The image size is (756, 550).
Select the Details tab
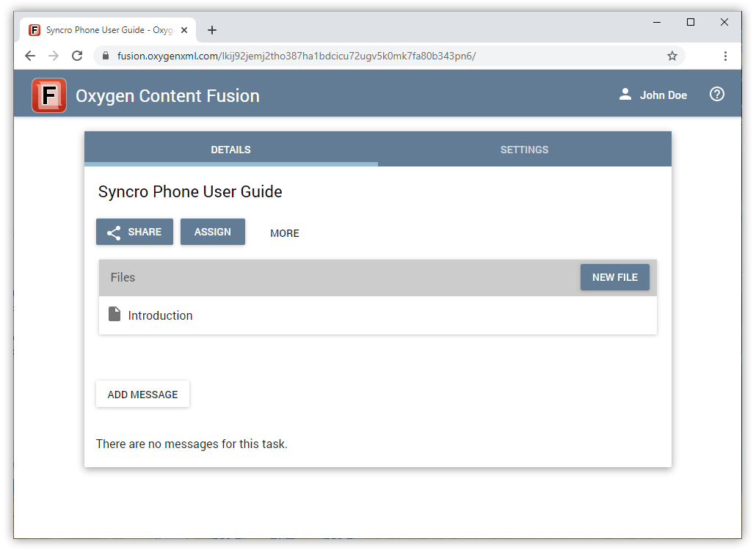click(x=231, y=150)
